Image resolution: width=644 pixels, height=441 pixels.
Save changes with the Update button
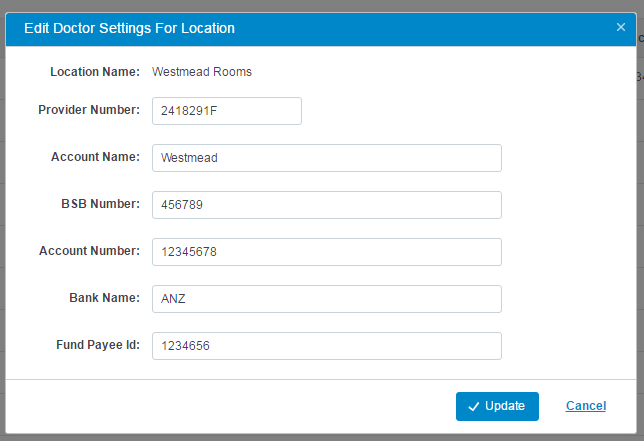[x=497, y=406]
